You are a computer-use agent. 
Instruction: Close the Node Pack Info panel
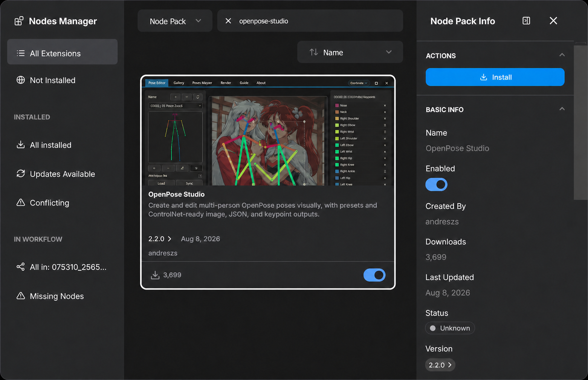tap(553, 21)
